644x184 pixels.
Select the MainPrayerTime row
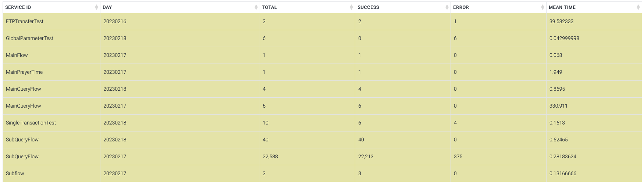[x=24, y=72]
